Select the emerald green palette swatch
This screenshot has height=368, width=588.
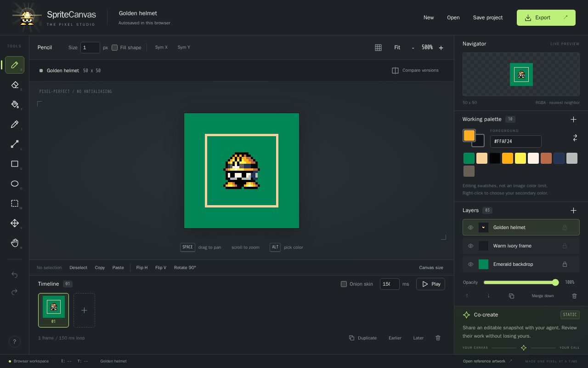point(469,158)
